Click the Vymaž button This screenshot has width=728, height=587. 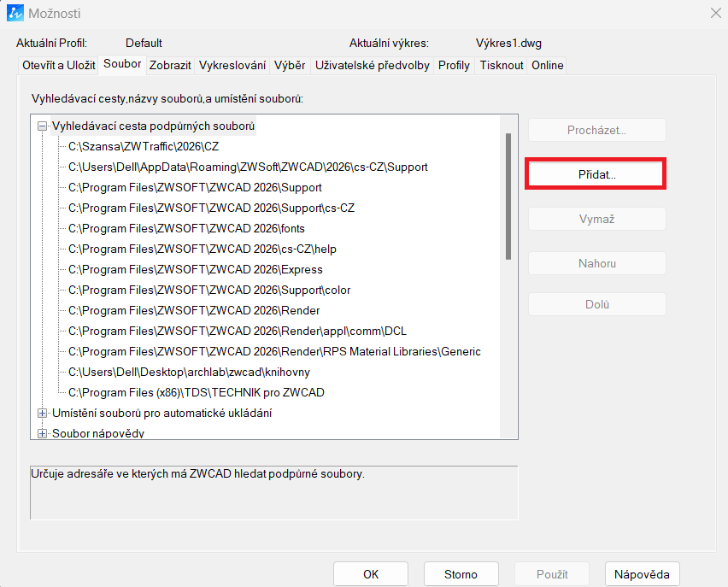596,219
